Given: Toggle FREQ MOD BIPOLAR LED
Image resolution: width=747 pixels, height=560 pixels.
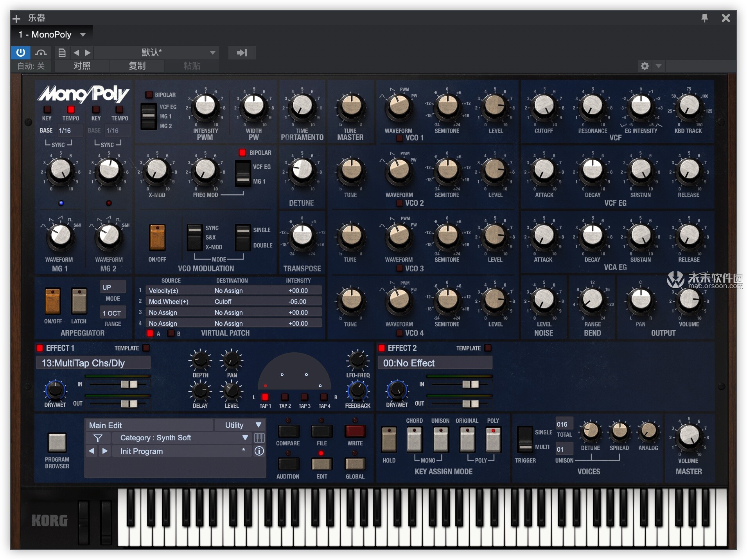Looking at the screenshot, I should pos(242,153).
